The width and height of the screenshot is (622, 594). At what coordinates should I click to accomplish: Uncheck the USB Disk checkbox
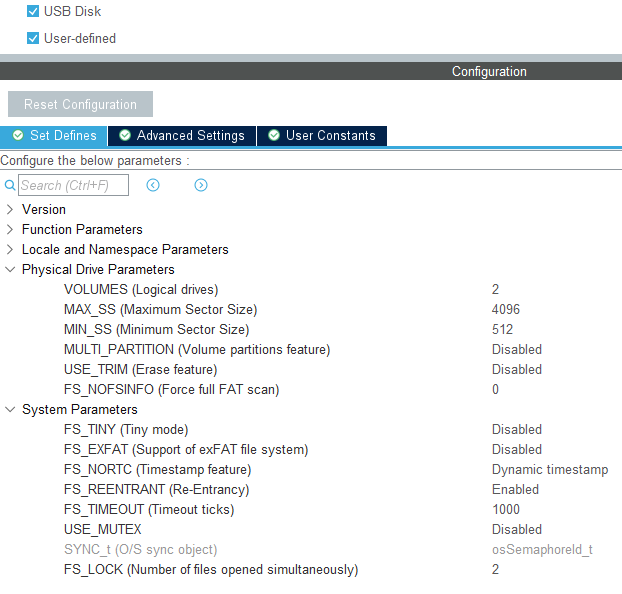point(33,12)
